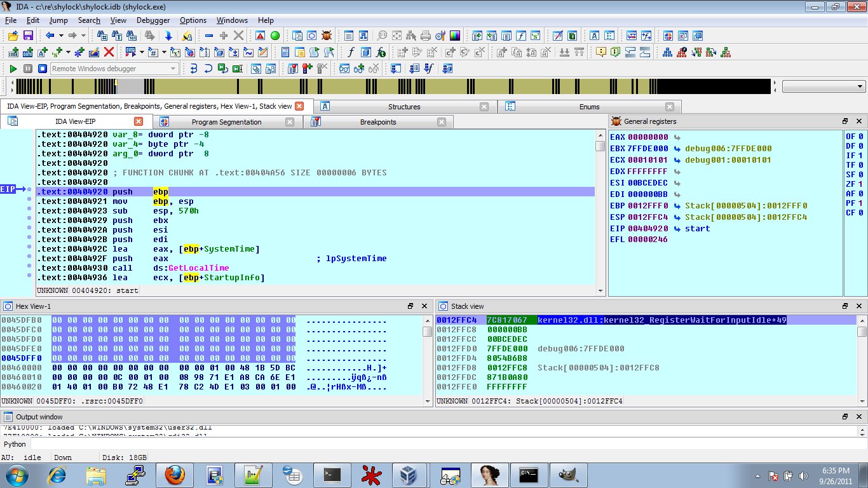Open the Windows Start menu

(16, 474)
